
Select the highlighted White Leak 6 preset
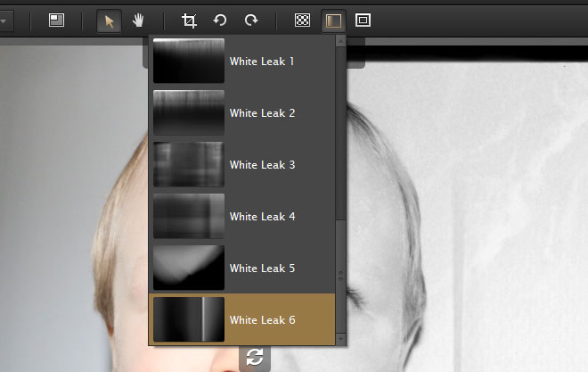click(x=241, y=319)
